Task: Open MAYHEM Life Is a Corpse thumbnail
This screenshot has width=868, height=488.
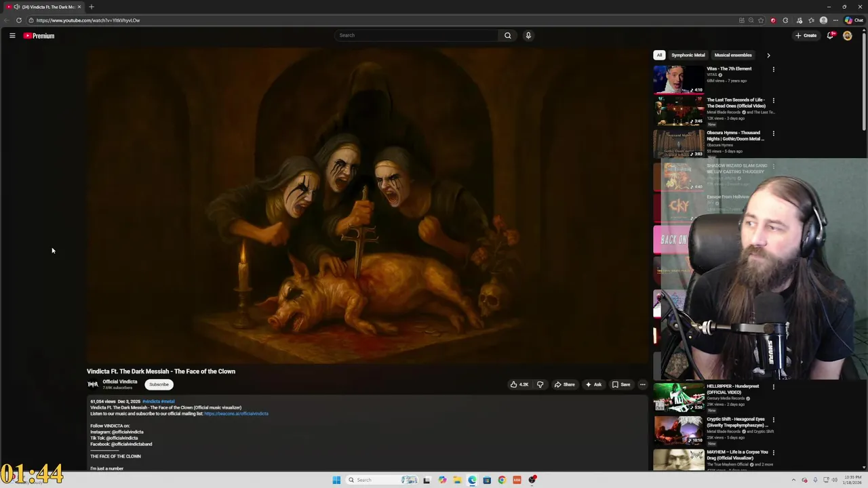Action: click(679, 460)
